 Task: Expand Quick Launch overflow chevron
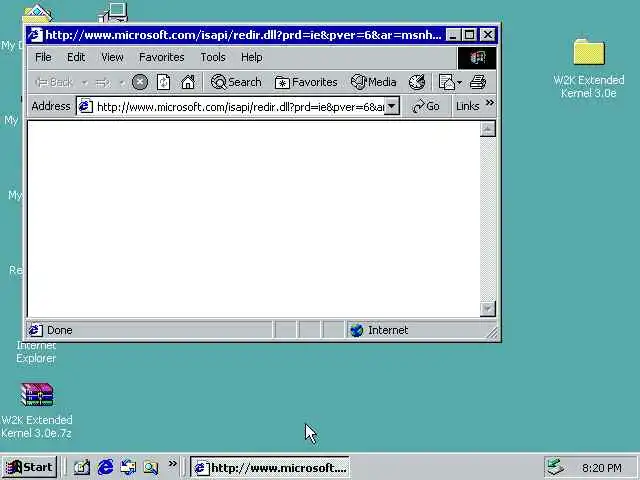[172, 463]
